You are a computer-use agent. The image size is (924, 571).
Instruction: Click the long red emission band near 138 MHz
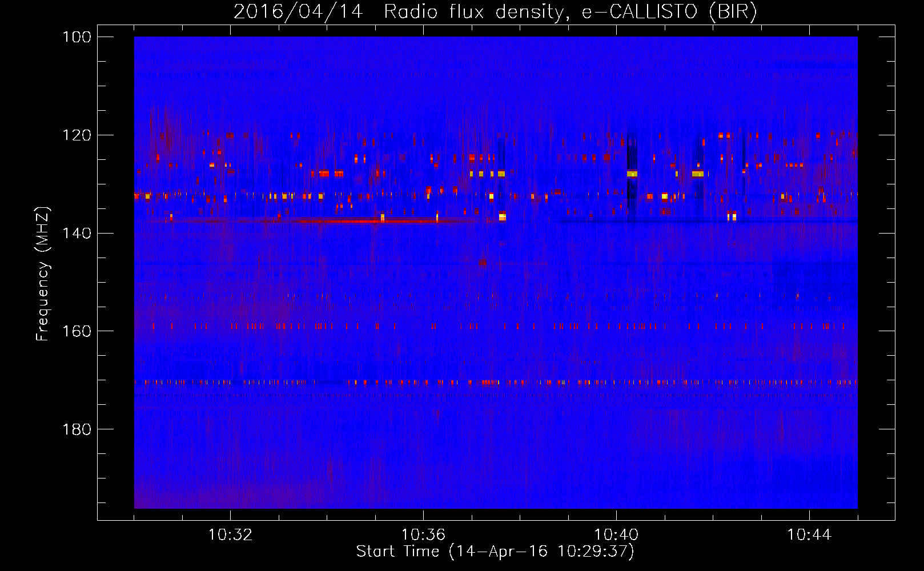click(365, 220)
